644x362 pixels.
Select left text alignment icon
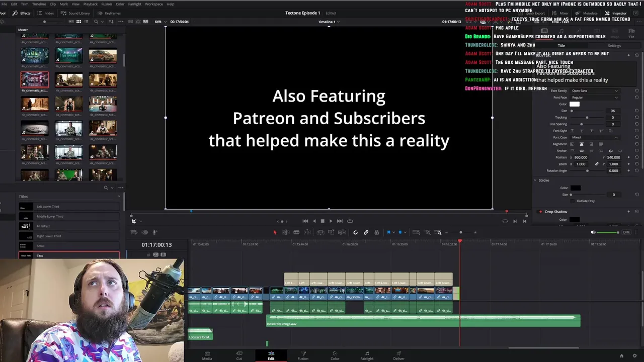pyautogui.click(x=572, y=144)
